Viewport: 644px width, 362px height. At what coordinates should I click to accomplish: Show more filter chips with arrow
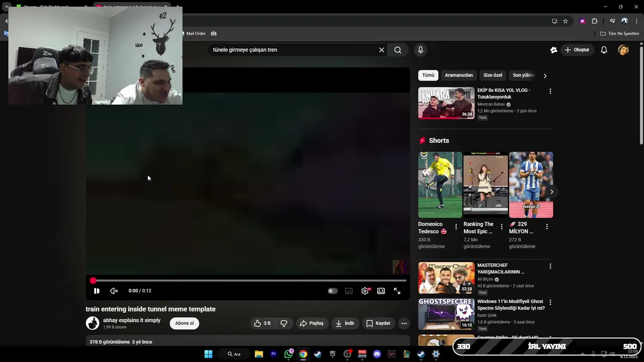[x=545, y=76]
